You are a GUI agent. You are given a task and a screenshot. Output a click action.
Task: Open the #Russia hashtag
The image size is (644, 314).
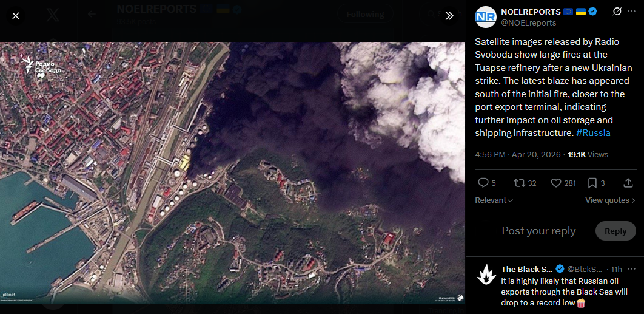(x=593, y=133)
